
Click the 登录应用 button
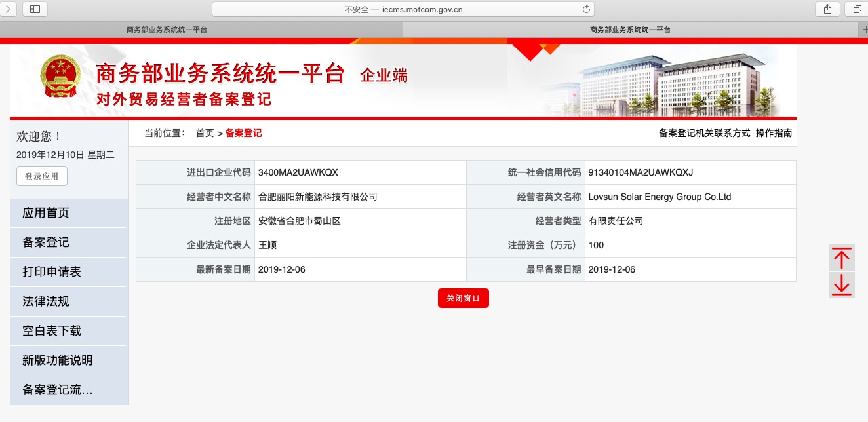click(x=42, y=176)
